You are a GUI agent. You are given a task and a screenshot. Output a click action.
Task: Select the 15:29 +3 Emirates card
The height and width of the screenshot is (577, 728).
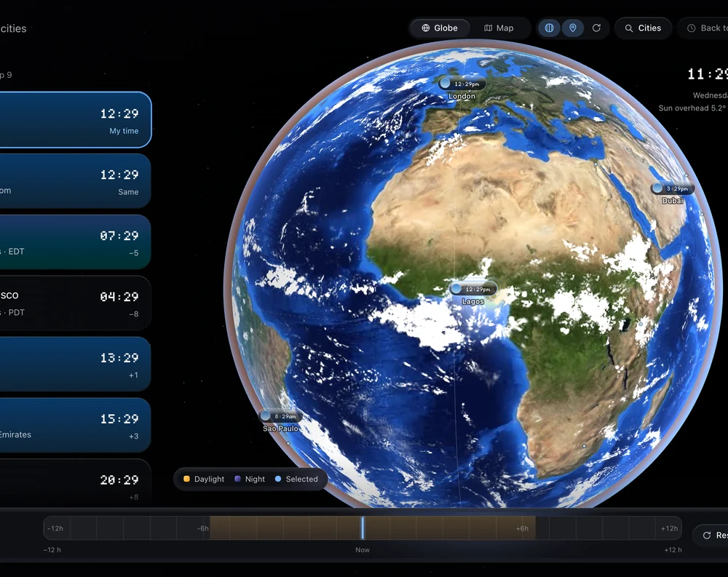point(75,425)
